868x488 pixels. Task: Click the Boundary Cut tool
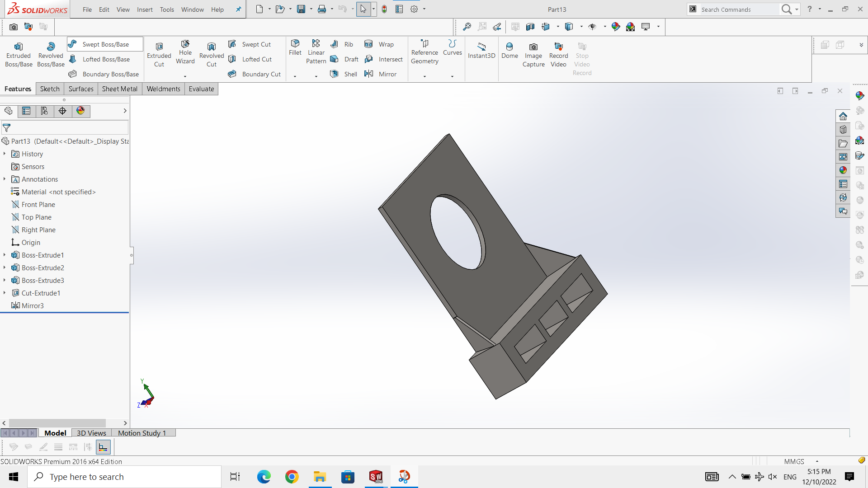pos(255,74)
